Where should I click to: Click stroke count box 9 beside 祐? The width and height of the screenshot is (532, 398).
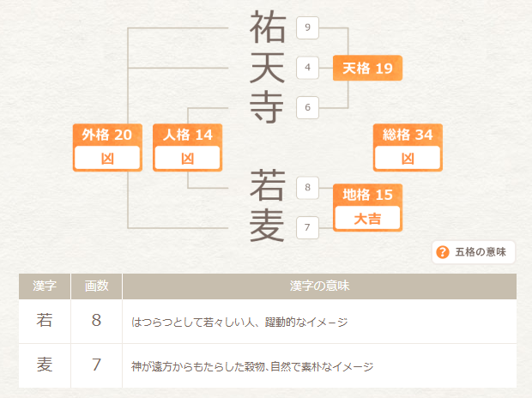[x=307, y=28]
